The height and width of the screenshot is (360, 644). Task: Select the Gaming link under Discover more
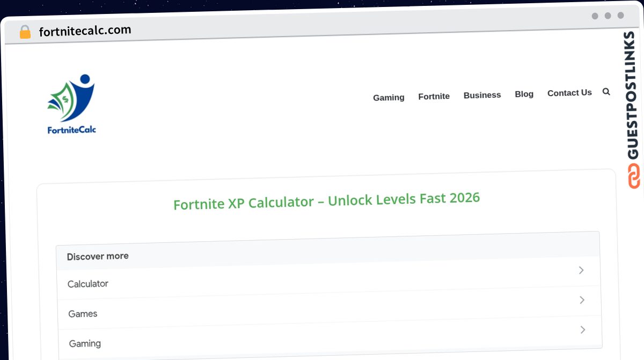[x=85, y=343]
